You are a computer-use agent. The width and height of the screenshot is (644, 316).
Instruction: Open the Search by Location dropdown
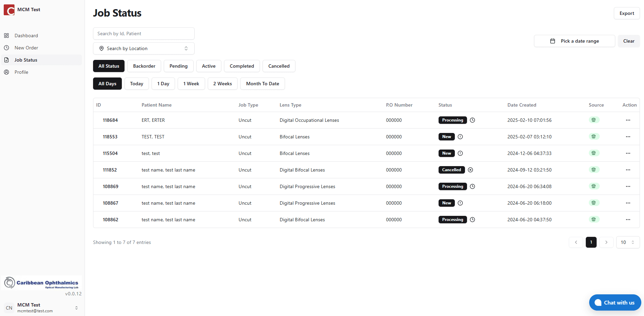click(143, 48)
